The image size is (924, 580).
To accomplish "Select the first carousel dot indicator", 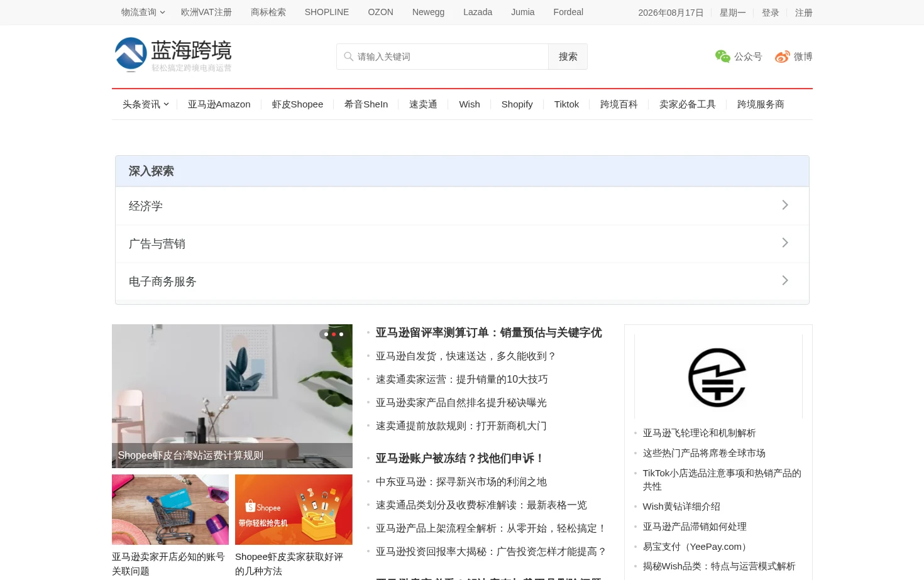I will click(326, 334).
